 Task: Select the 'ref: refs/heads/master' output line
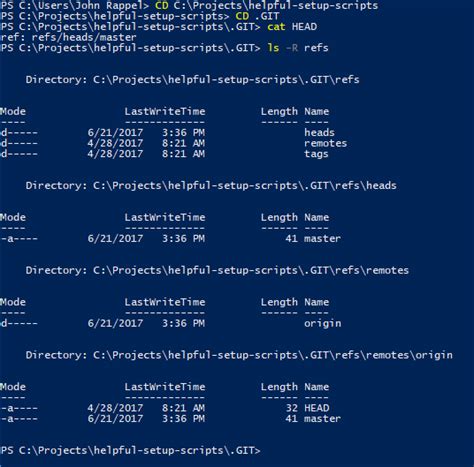pyautogui.click(x=68, y=37)
